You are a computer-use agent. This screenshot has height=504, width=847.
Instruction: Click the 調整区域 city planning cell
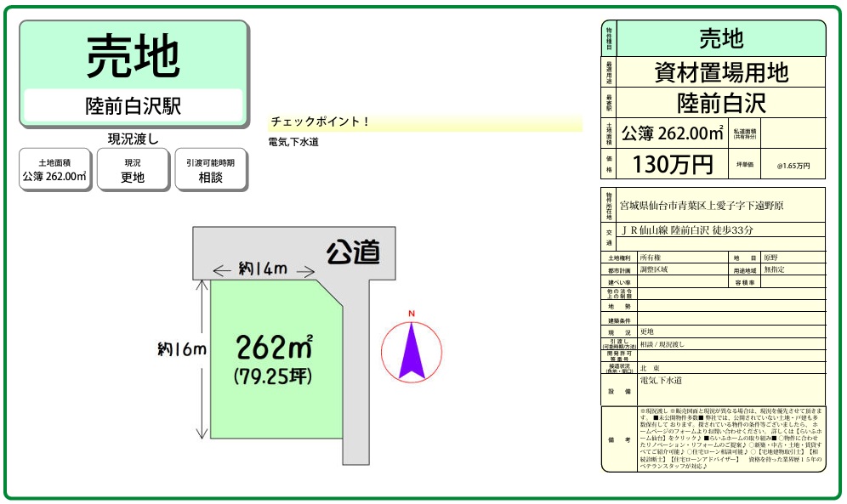point(655,269)
